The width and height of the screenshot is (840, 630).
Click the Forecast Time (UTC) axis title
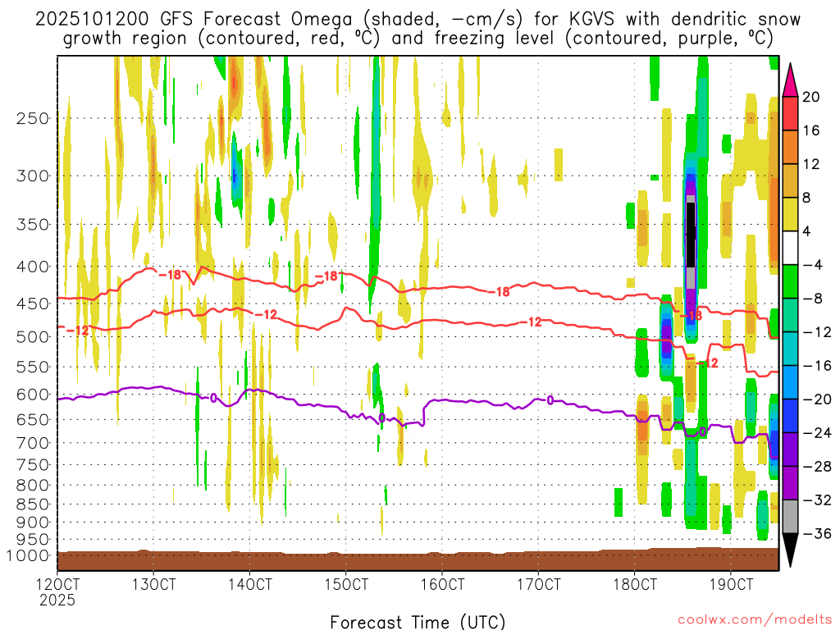[418, 621]
